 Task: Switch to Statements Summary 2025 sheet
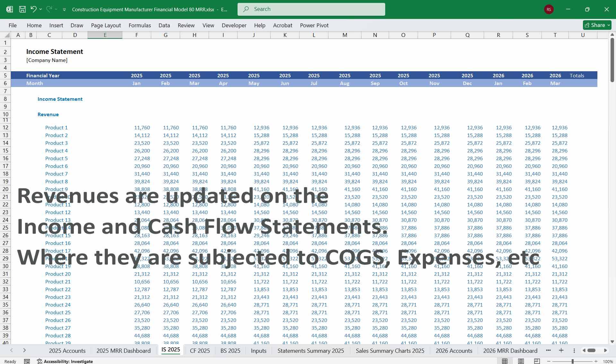(x=311, y=351)
